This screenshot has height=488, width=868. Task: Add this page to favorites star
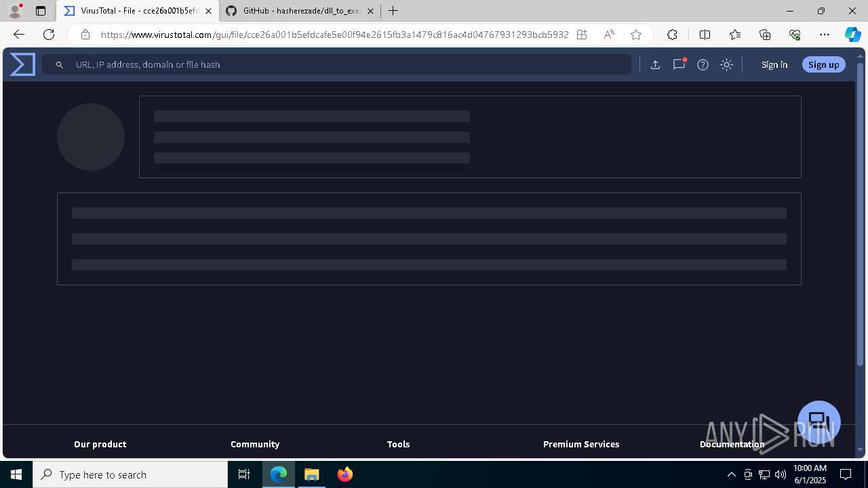tap(636, 35)
